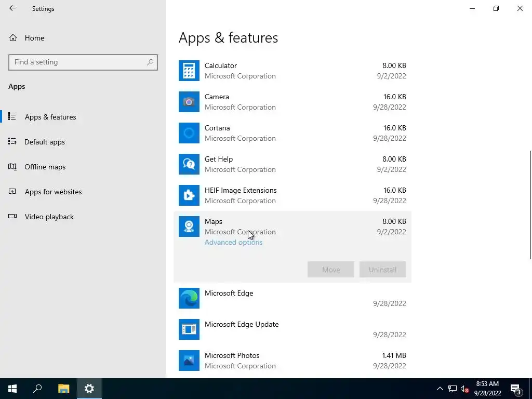The image size is (532, 399).
Task: Go back using the Settings back arrow
Action: click(12, 8)
